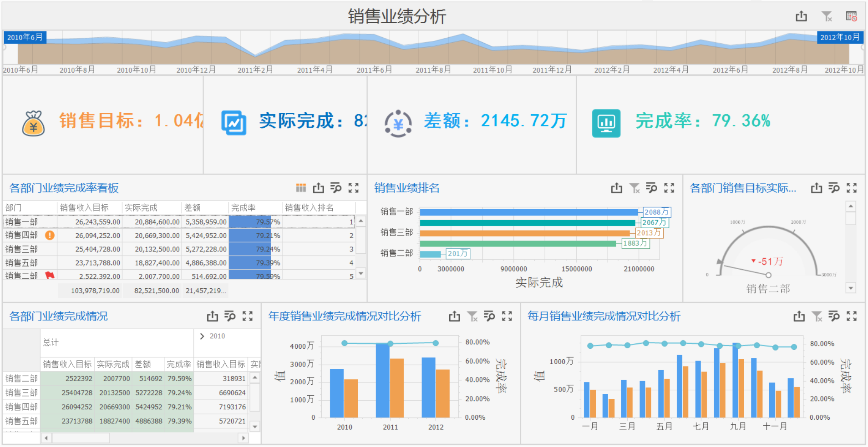Image resolution: width=868 pixels, height=447 pixels.
Task: Click the orange warning icon beside 销售四部
Action: point(50,235)
